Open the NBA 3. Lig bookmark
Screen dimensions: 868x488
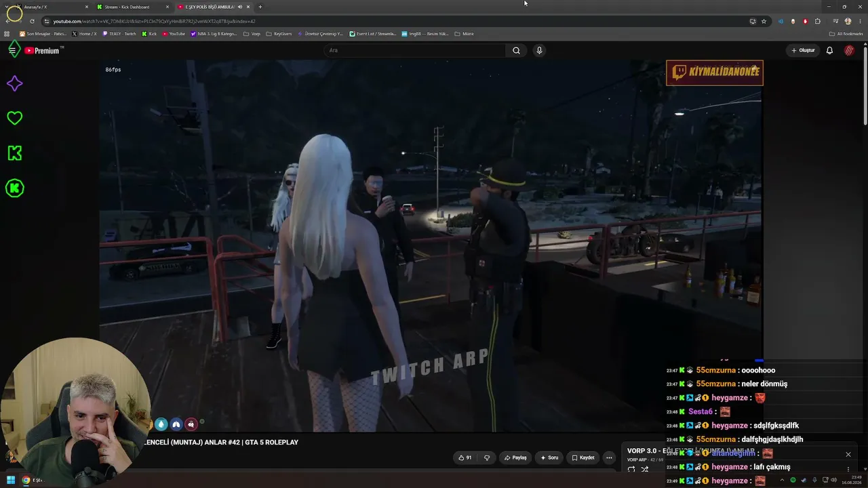click(x=214, y=34)
